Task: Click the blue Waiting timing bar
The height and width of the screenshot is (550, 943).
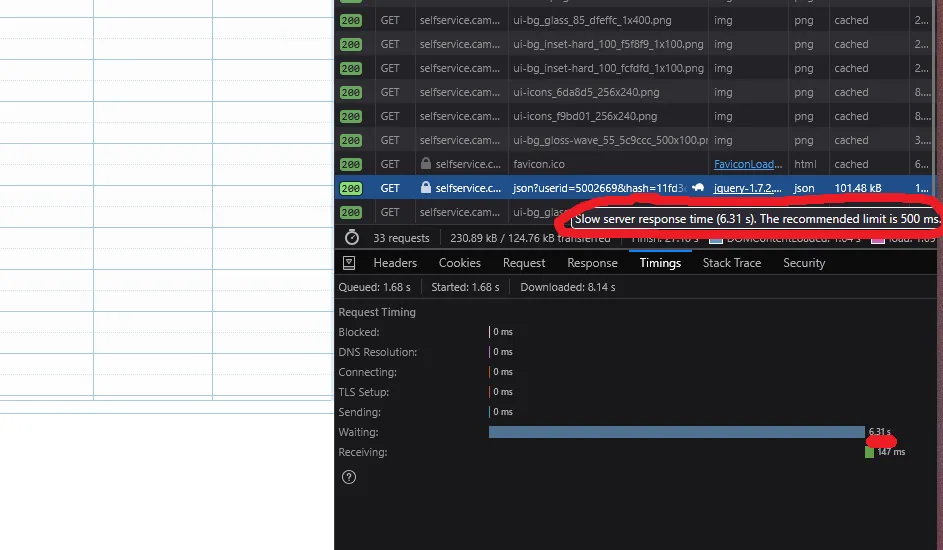Action: point(677,432)
